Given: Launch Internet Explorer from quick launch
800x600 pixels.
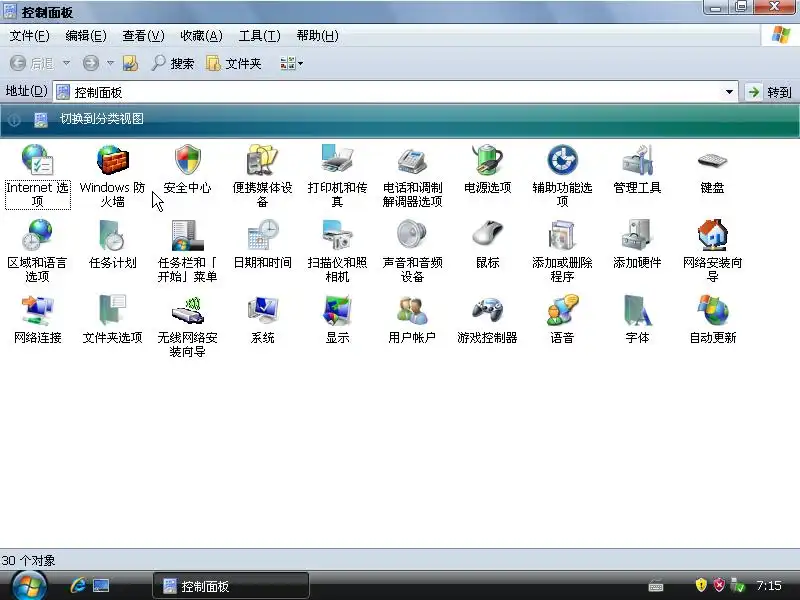Looking at the screenshot, I should pos(78,585).
